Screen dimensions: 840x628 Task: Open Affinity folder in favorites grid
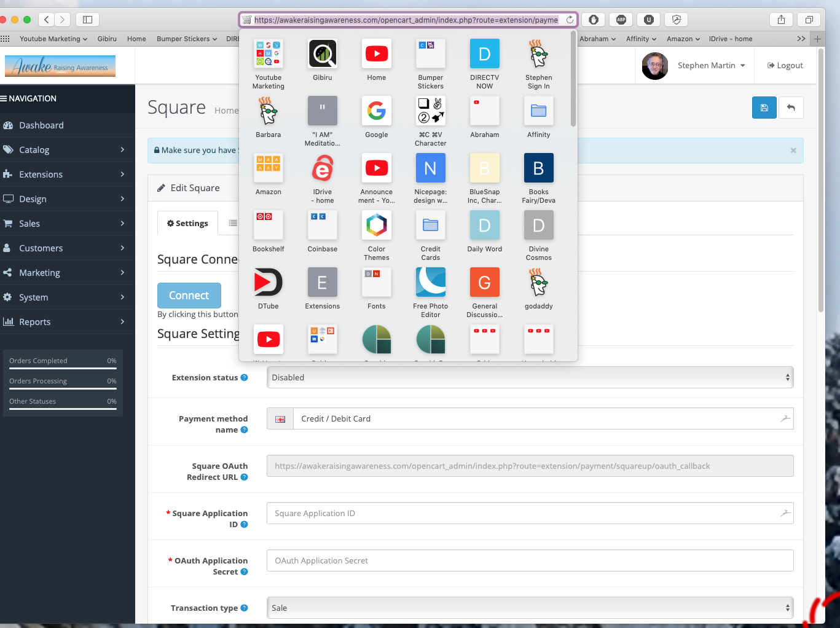point(539,111)
